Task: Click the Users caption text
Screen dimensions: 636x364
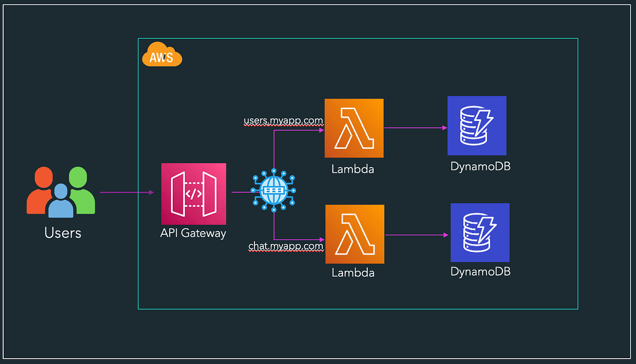Action: tap(62, 233)
